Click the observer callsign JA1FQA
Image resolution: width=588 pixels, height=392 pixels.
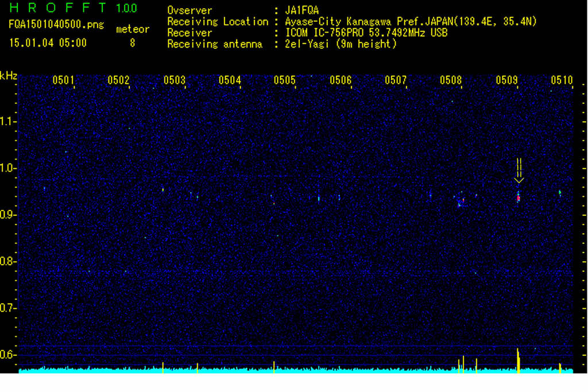[x=302, y=10]
